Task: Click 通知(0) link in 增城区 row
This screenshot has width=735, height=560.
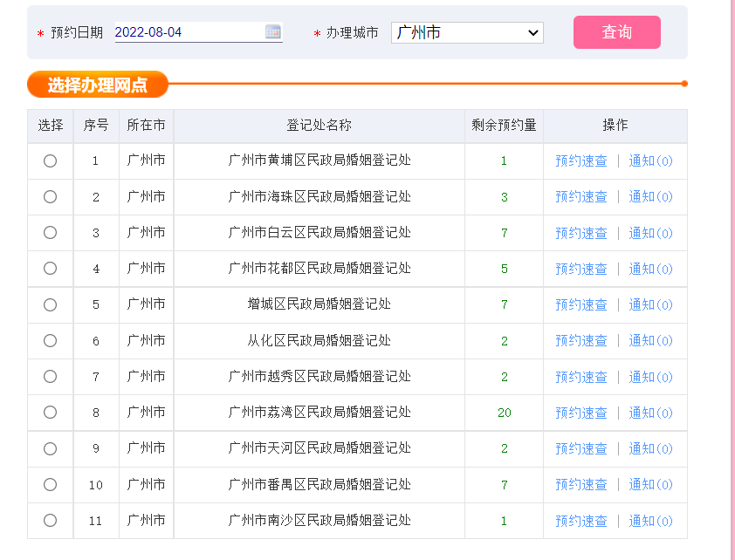Action: point(650,304)
